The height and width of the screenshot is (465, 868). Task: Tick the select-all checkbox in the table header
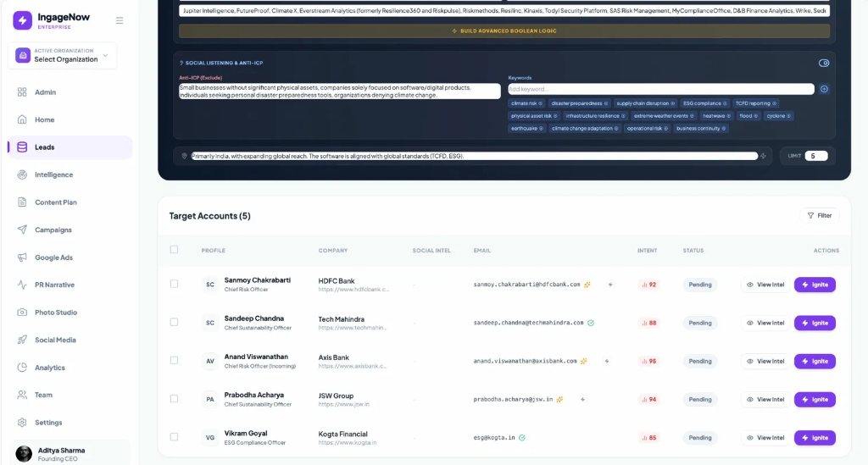[x=175, y=250]
